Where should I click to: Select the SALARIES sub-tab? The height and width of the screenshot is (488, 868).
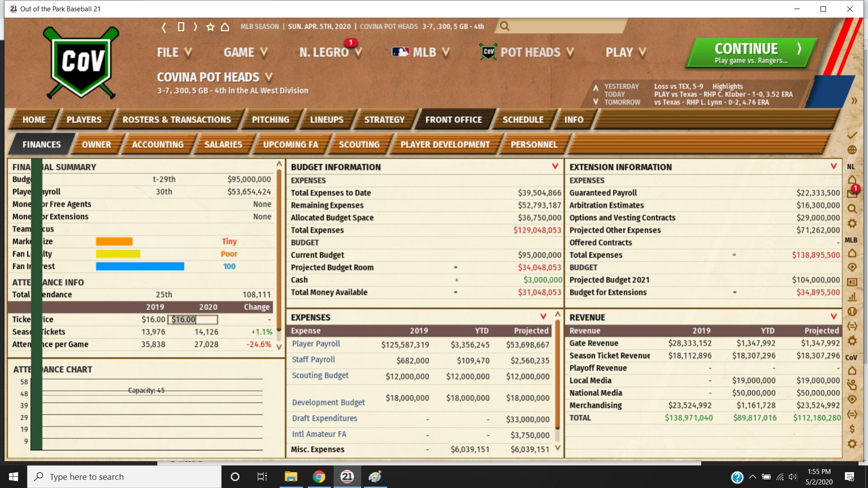[223, 144]
